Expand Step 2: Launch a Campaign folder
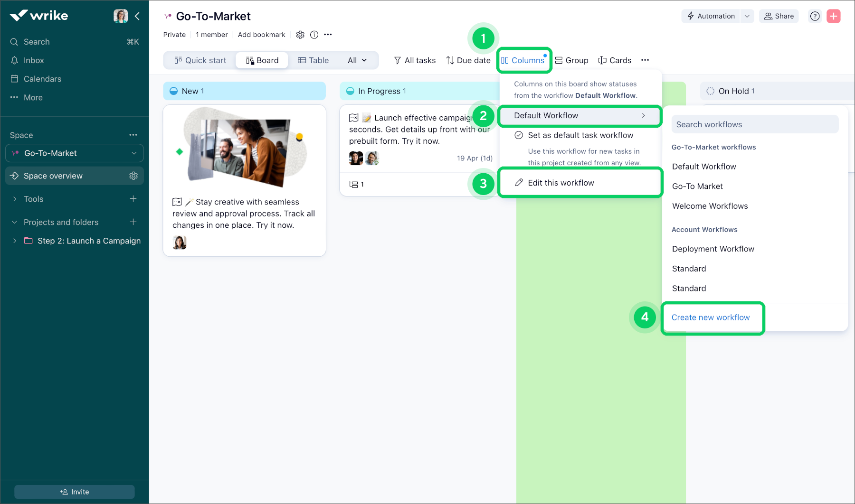The image size is (855, 504). [x=15, y=241]
